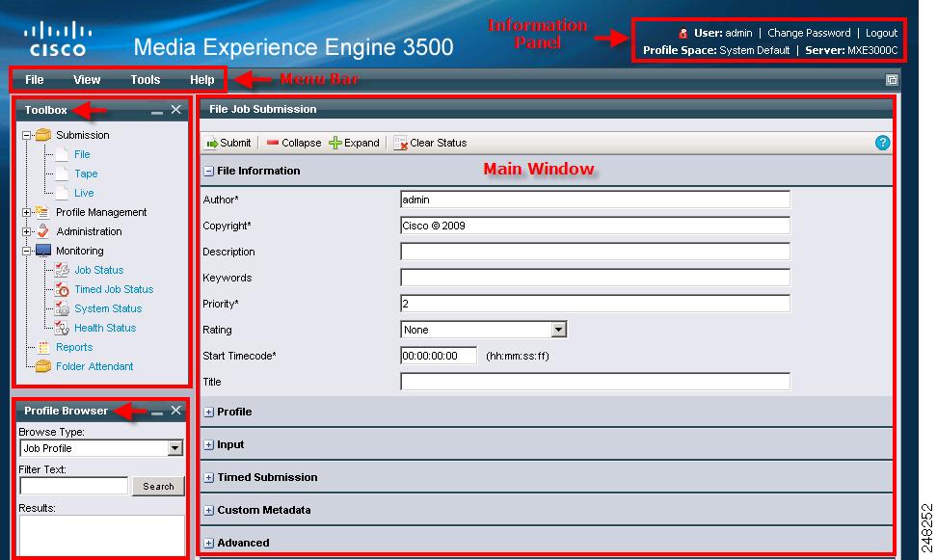
Task: Click the Keywords text field
Action: point(595,278)
